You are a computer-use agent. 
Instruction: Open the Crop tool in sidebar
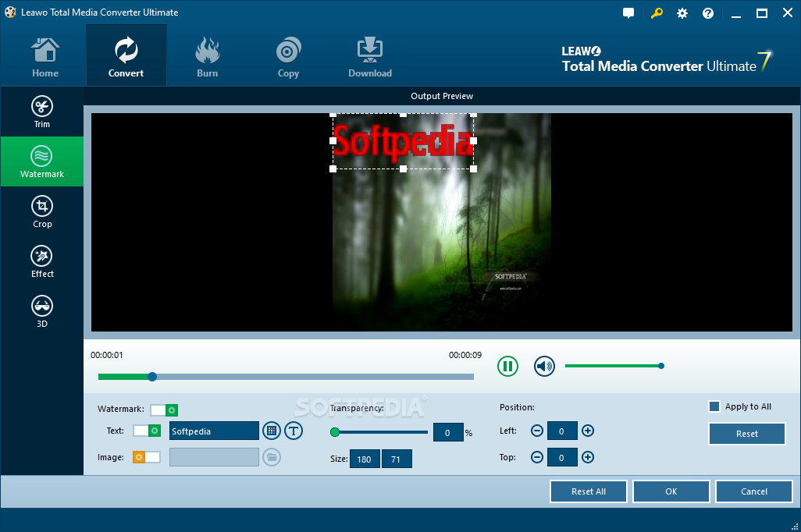tap(42, 211)
